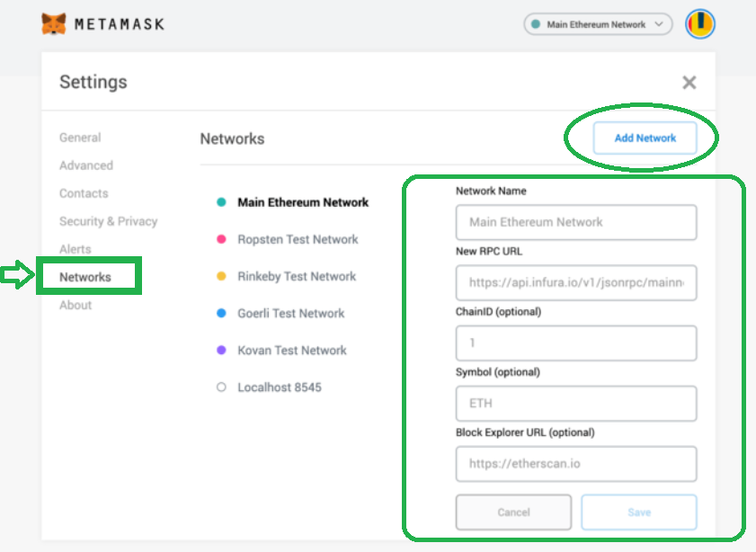Viewport: 756px width, 552px height.
Task: Click the pink dot beside Ropsten
Action: pos(221,239)
